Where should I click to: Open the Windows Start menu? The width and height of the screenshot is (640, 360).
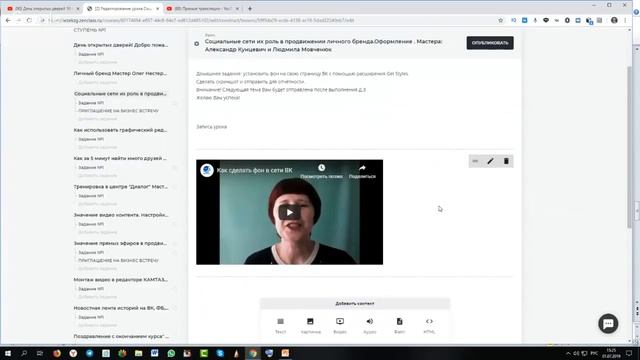[x=8, y=353]
